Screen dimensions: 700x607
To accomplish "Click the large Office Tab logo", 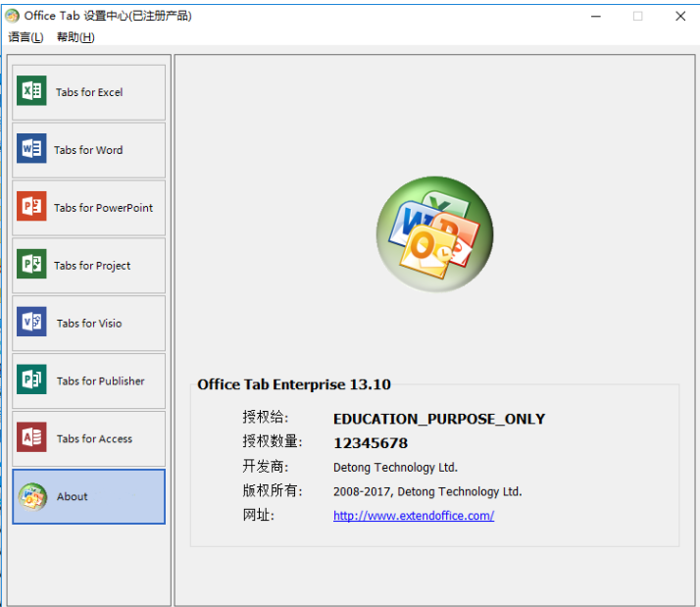I will tap(435, 234).
